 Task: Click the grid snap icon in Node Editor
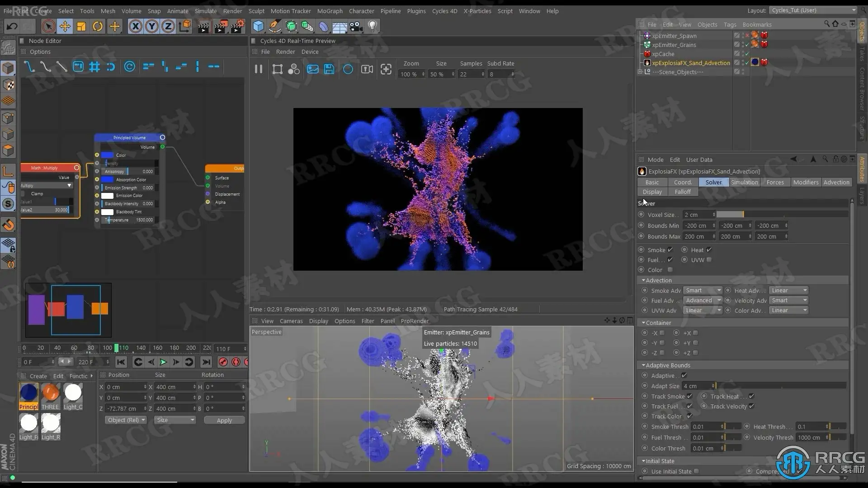[x=94, y=67]
